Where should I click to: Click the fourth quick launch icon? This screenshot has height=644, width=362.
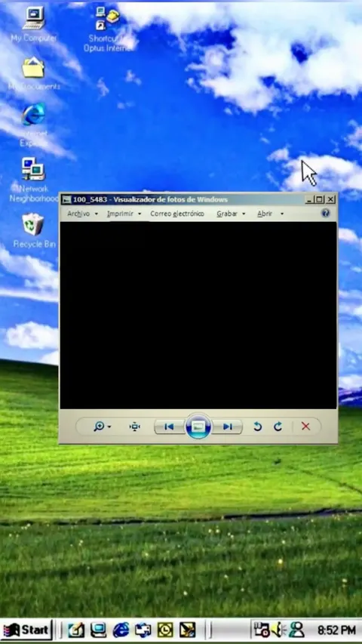143,630
